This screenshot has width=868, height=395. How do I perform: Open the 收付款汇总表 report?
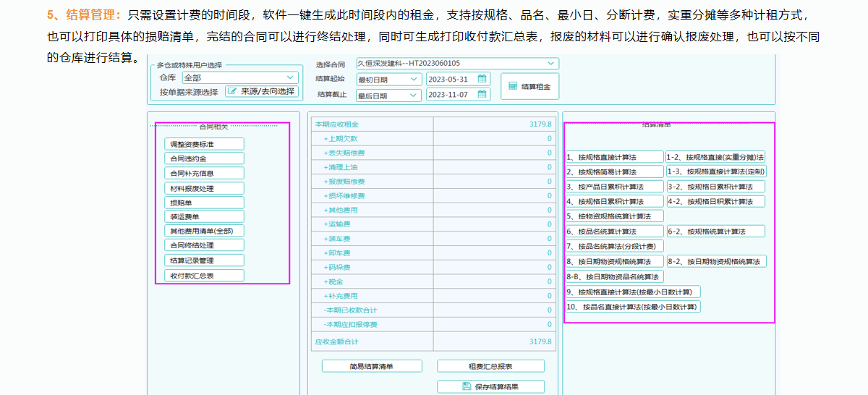point(204,276)
